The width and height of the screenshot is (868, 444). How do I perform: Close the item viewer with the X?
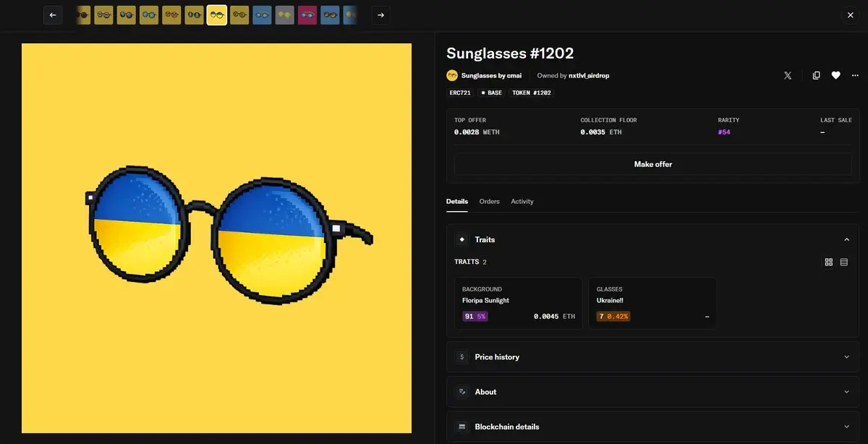point(851,15)
